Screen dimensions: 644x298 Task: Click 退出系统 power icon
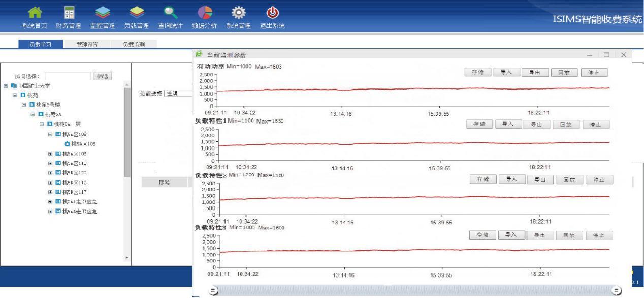[271, 12]
